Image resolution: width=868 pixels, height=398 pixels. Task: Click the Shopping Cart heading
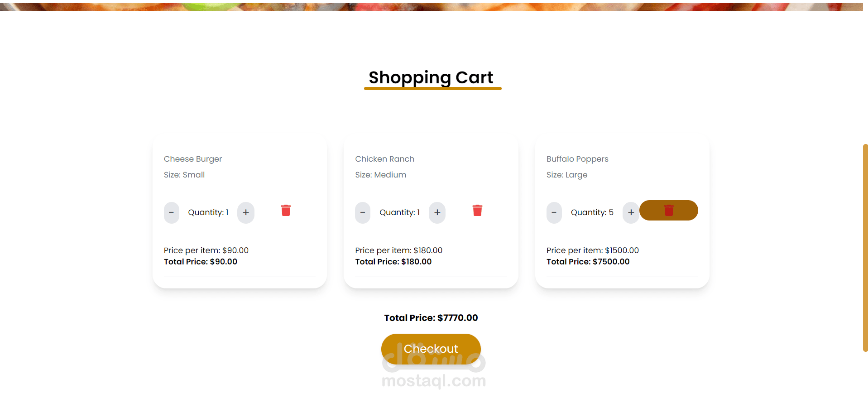[x=431, y=77]
